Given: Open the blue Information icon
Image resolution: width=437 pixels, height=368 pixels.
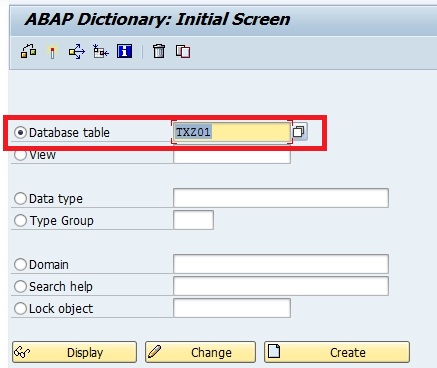Looking at the screenshot, I should pos(124,51).
